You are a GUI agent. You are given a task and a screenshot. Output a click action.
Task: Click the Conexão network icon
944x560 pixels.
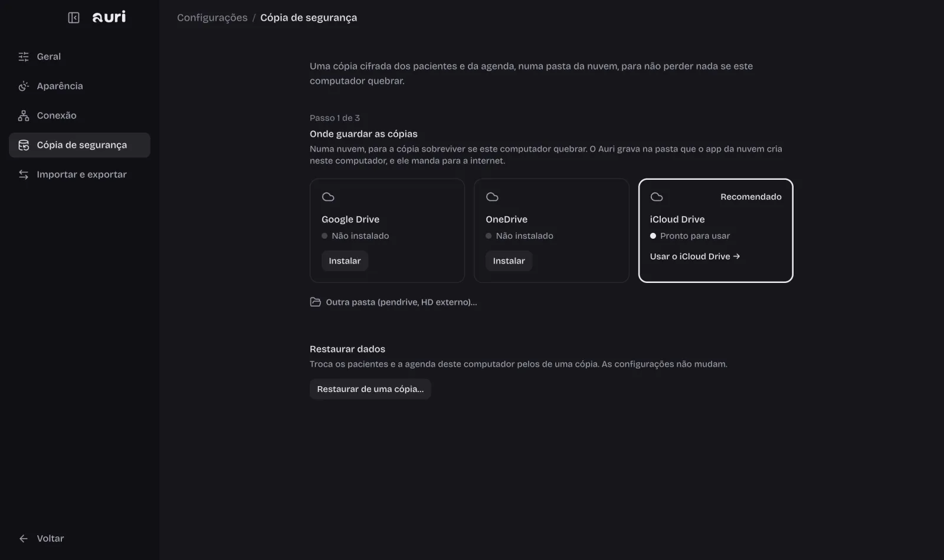(24, 116)
